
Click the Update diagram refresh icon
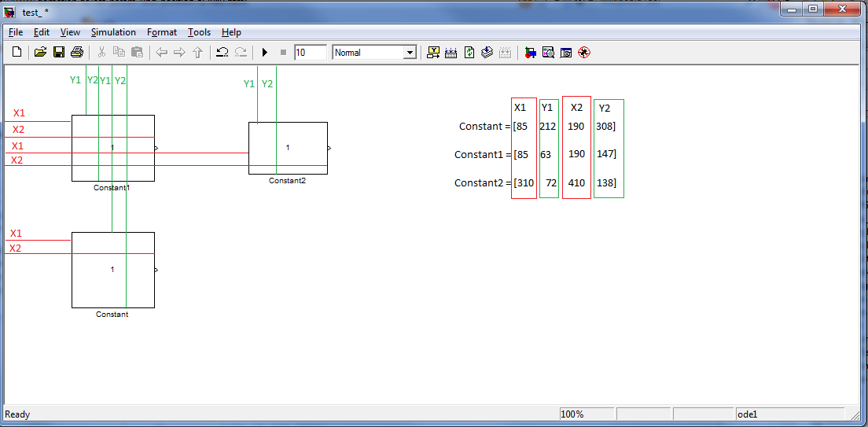469,53
